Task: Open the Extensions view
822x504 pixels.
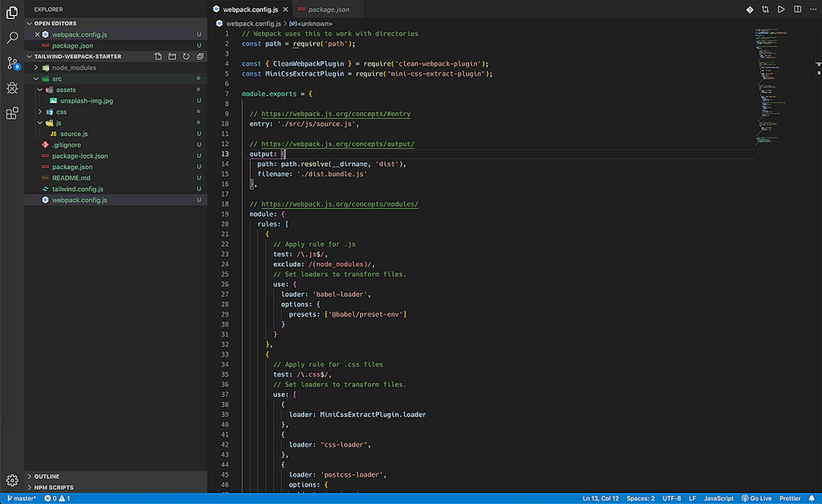Action: [x=12, y=113]
